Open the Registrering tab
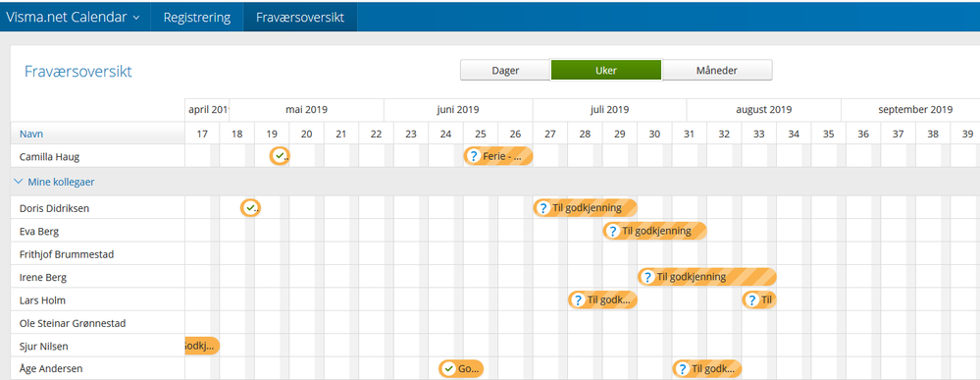The height and width of the screenshot is (380, 980). click(197, 17)
